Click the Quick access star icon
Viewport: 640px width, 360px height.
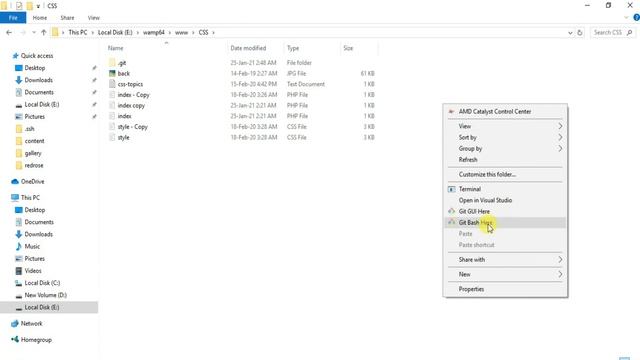click(x=16, y=56)
